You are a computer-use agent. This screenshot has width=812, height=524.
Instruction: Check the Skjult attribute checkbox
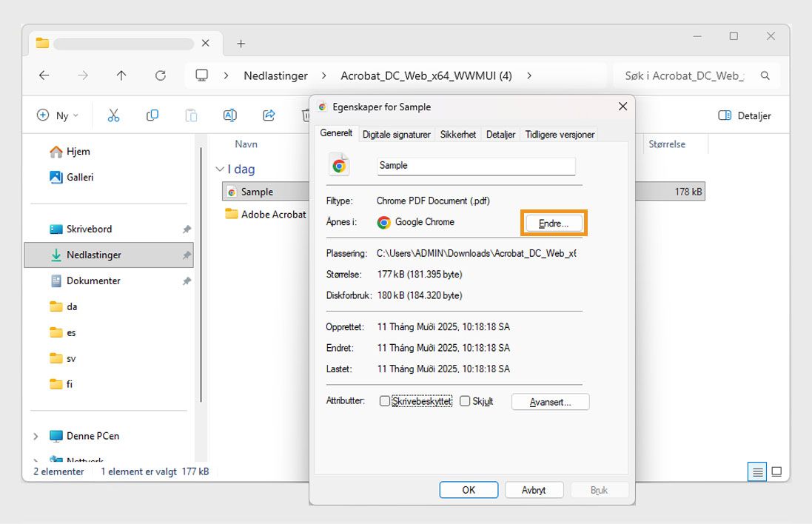coord(465,400)
